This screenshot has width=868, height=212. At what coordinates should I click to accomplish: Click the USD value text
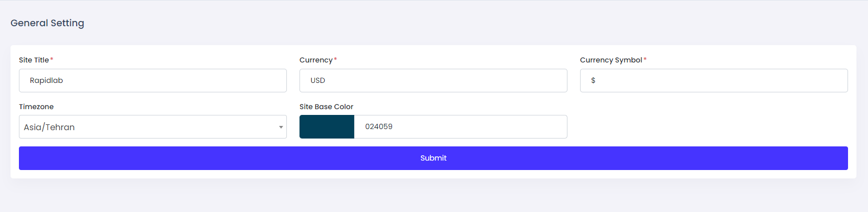[318, 80]
